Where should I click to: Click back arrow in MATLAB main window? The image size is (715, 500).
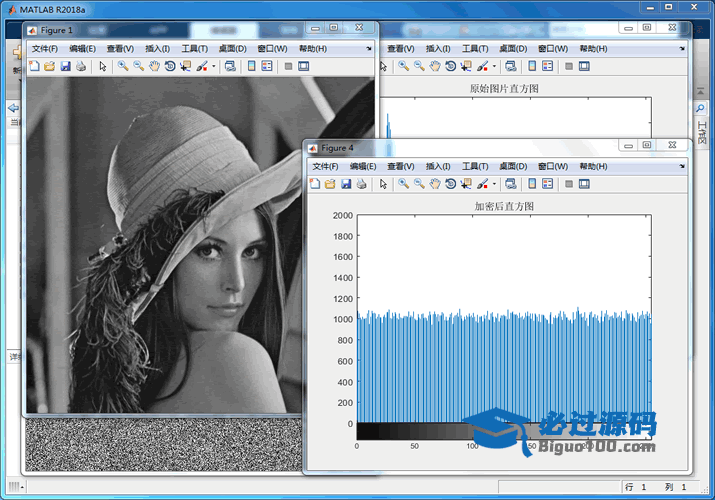13,108
